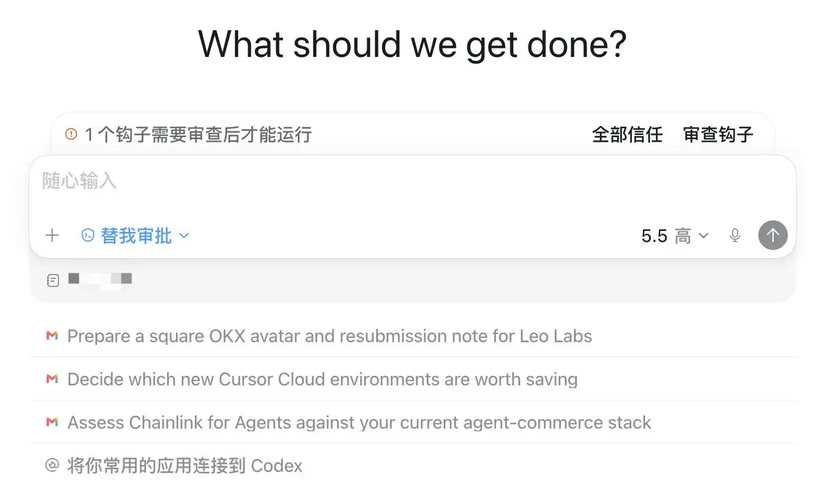
Task: Click the Gmail icon beside Cursor Cloud suggestion
Action: click(52, 379)
